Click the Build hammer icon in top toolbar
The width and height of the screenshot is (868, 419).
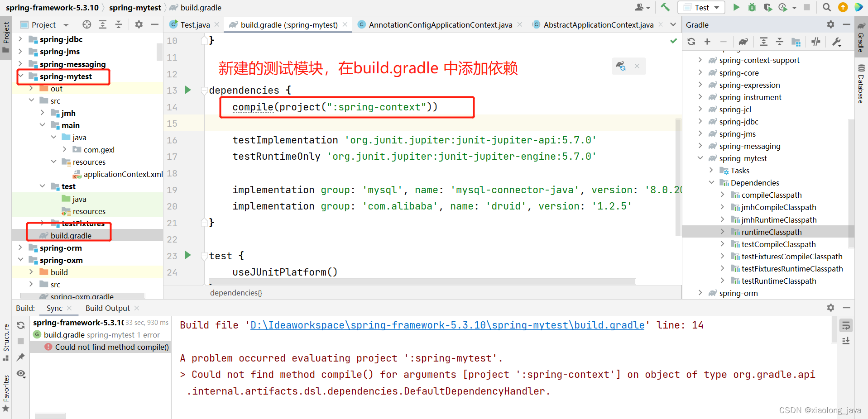tap(665, 7)
